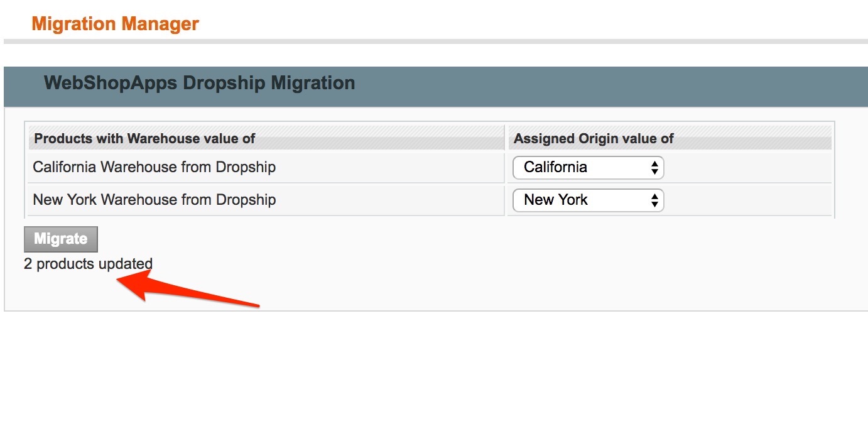Click the down arrow of the New York stepper

coord(656,204)
